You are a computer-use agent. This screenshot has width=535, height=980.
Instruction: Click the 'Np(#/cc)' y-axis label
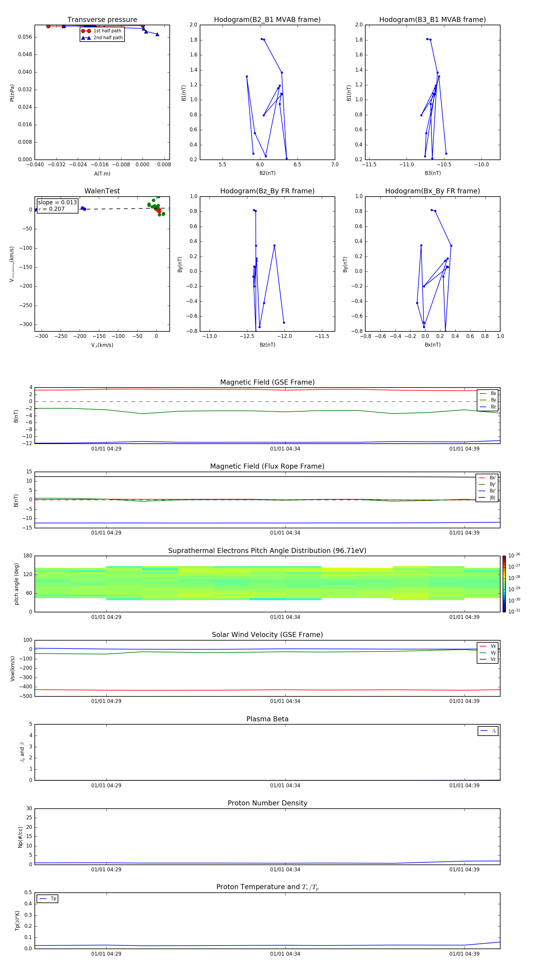20,837
